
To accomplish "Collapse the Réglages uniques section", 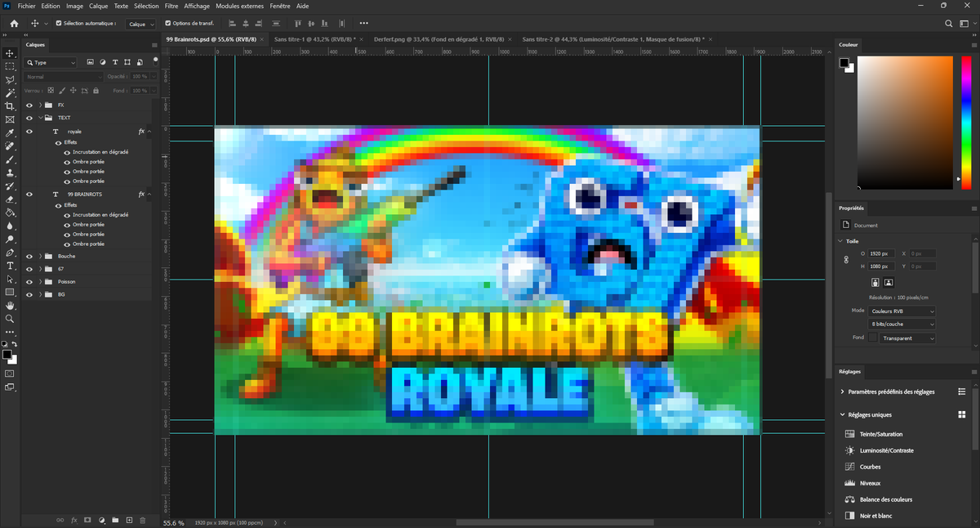I will [x=843, y=414].
